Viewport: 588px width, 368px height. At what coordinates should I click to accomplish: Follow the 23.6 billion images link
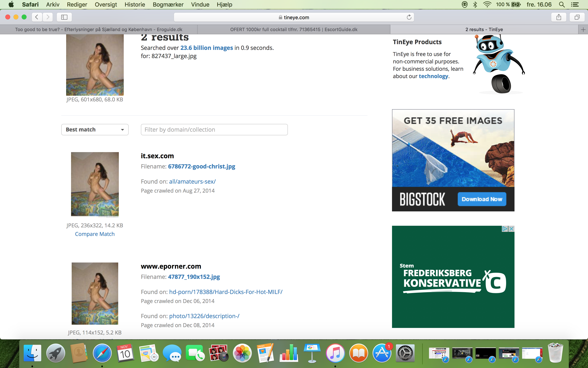coord(207,48)
